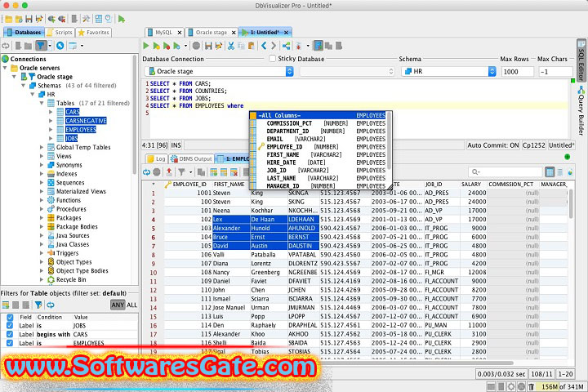Toggle the header checkbox of the filters table
The height and width of the screenshot is (392, 588).
tap(10, 317)
